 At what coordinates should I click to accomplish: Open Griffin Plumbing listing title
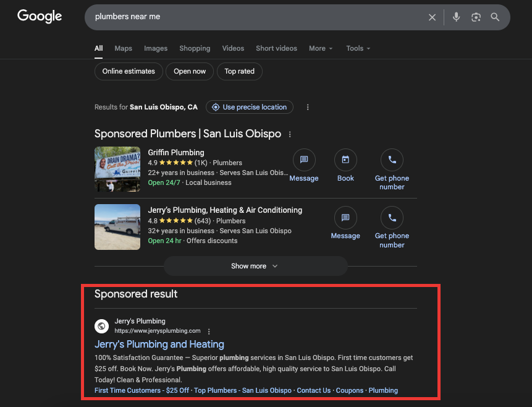pos(176,153)
